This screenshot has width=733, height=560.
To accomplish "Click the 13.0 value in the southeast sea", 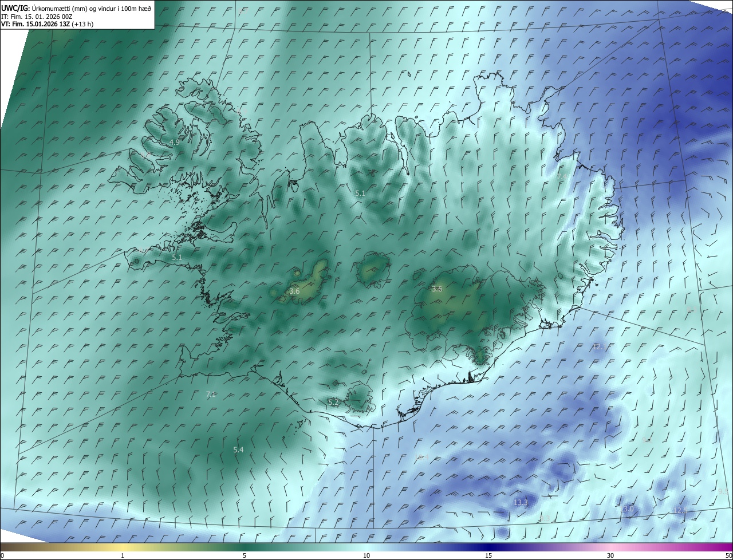I will pos(628,509).
